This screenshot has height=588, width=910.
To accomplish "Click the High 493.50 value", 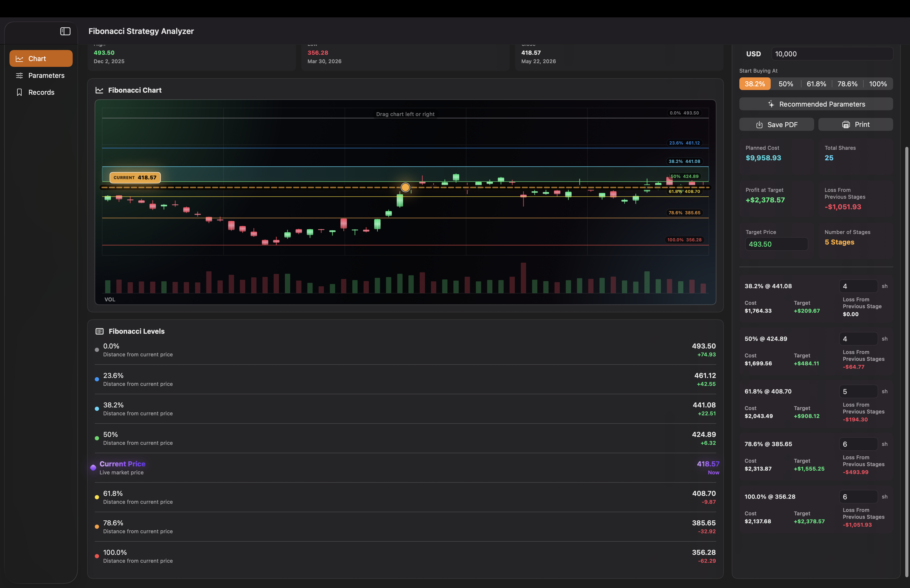I will pyautogui.click(x=104, y=53).
